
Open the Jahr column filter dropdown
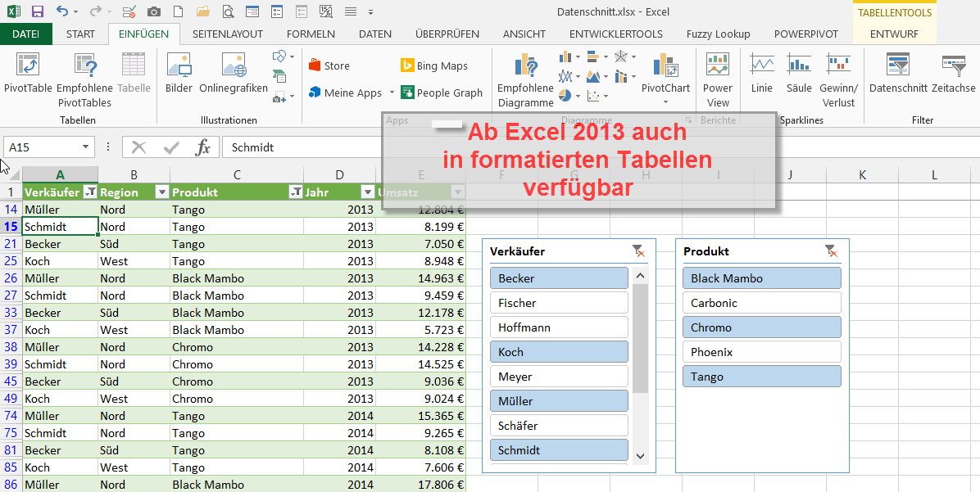coord(367,192)
